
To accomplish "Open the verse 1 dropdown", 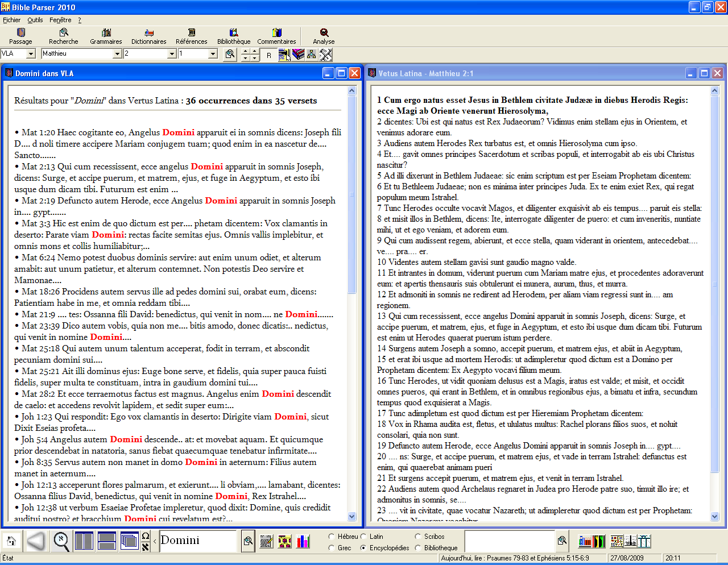I will 213,53.
